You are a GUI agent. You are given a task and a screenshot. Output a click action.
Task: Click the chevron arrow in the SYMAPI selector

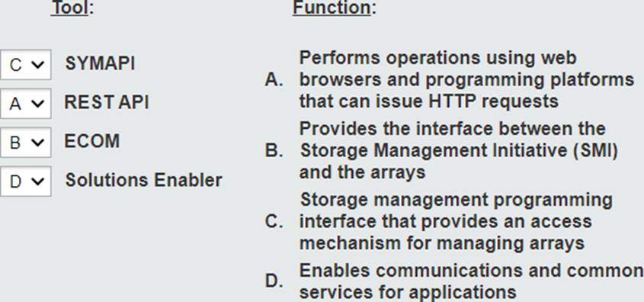pyautogui.click(x=38, y=65)
